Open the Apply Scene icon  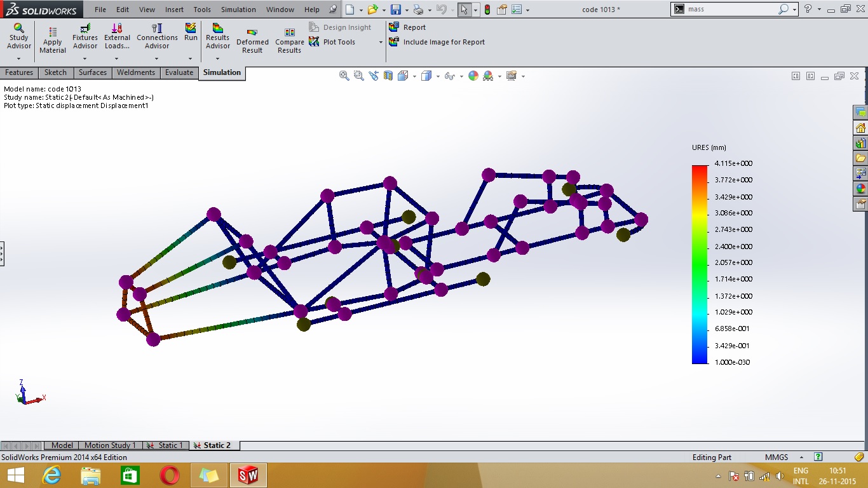488,76
